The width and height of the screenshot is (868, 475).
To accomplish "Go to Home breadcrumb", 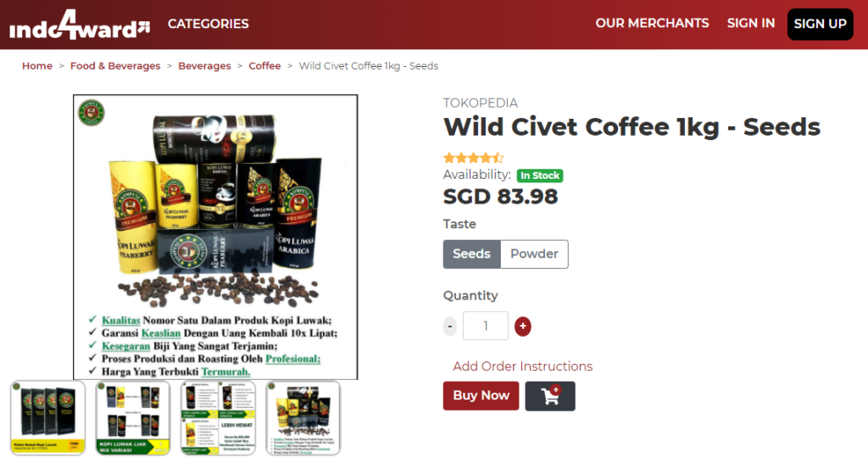I will (37, 66).
